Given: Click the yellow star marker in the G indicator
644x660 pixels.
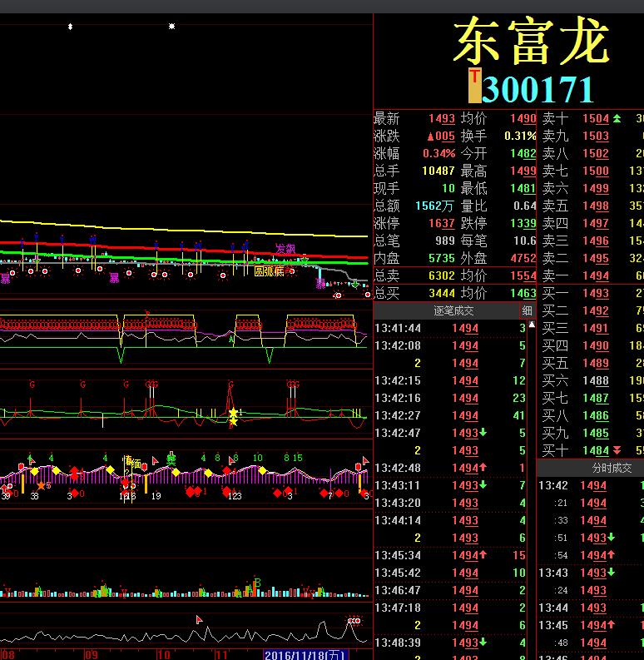Looking at the screenshot, I should pos(233,413).
